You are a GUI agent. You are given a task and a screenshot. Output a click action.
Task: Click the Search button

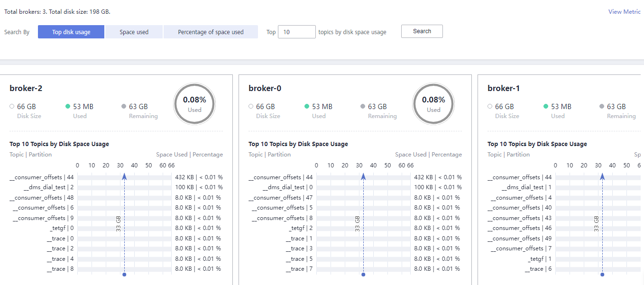point(422,31)
